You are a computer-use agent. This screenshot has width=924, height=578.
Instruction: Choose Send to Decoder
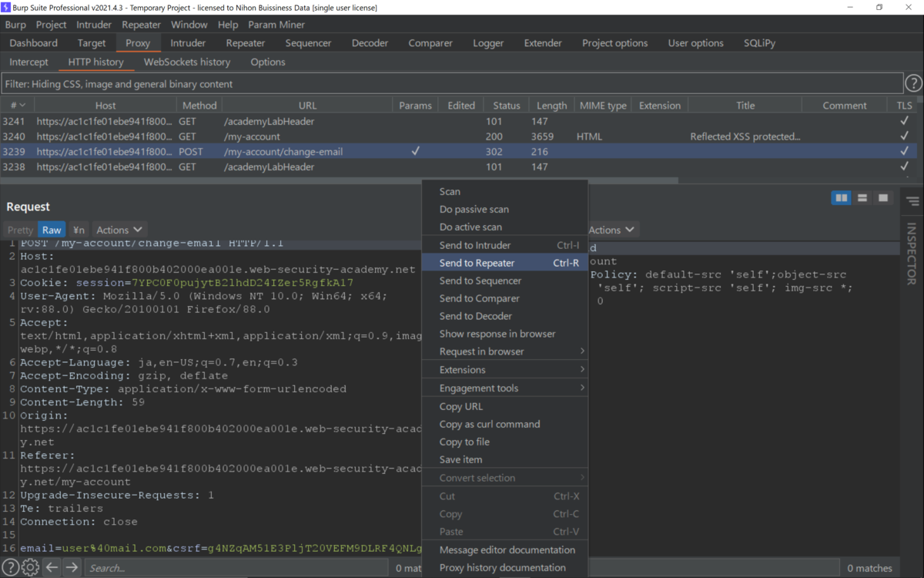[x=504, y=316]
